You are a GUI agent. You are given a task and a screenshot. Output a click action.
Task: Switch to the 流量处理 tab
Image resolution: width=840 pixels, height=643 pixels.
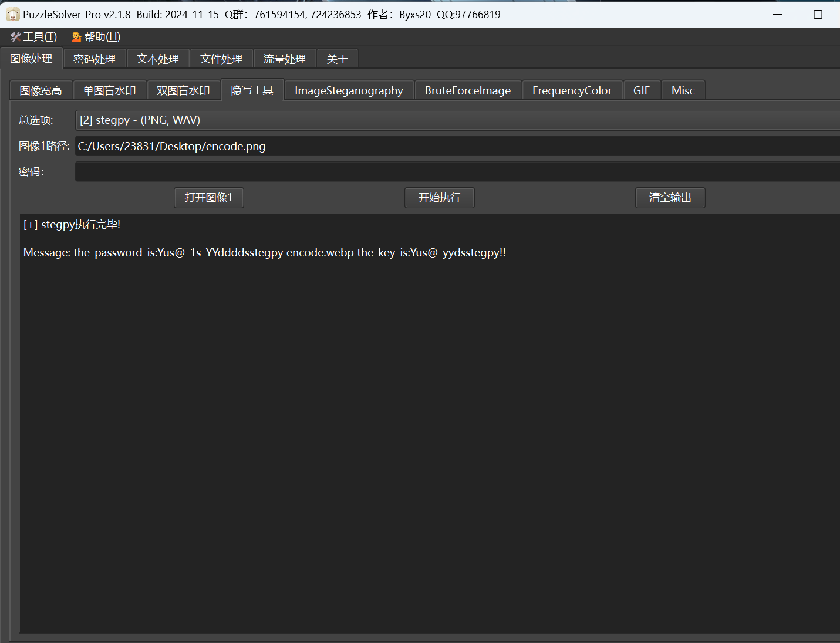tap(285, 59)
